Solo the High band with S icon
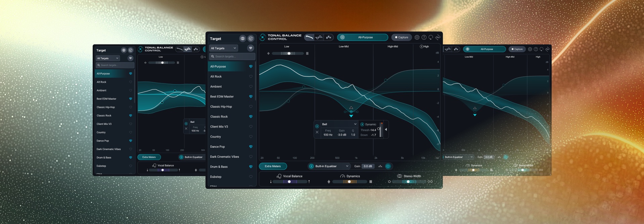The width and height of the screenshot is (644, 224). (421, 47)
